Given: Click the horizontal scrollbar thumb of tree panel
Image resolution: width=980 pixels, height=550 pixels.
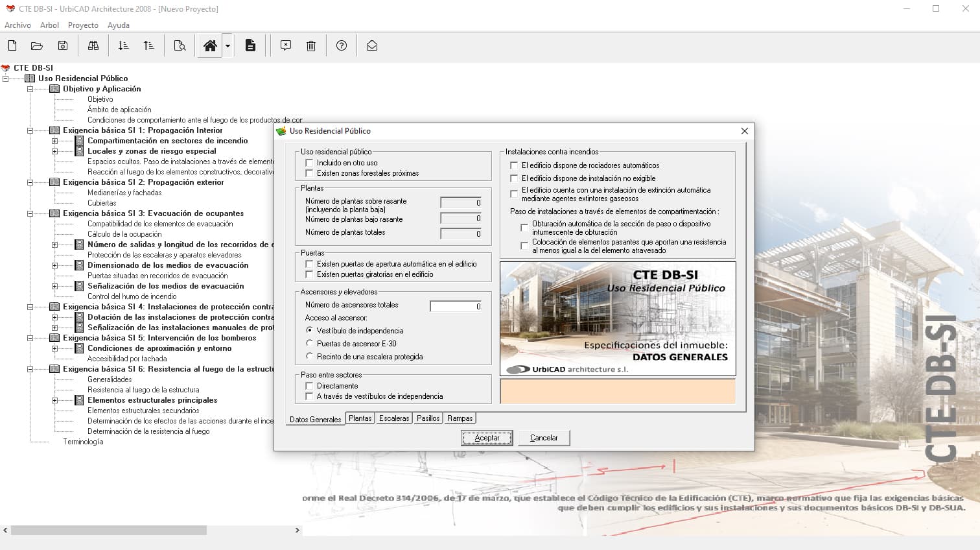Looking at the screenshot, I should tap(109, 530).
